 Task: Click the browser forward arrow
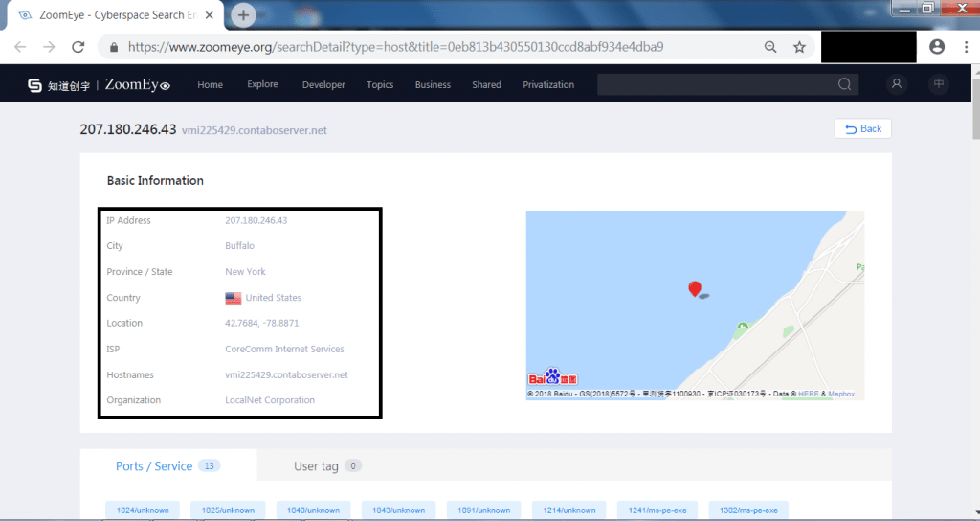pyautogui.click(x=49, y=47)
